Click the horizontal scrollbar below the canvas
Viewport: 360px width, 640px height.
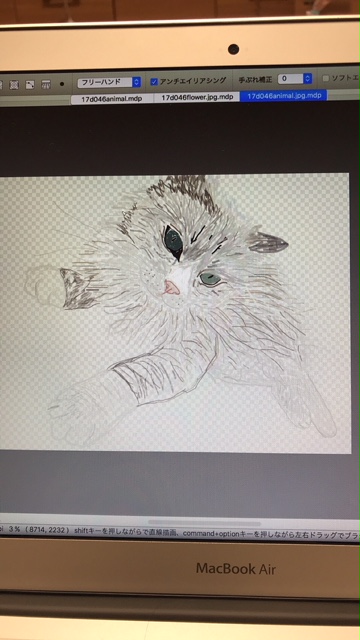[x=204, y=522]
